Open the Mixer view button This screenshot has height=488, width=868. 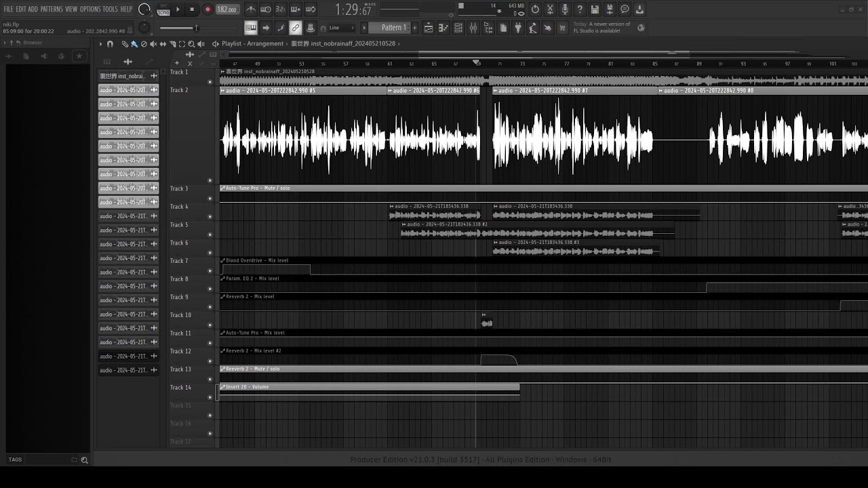[473, 28]
